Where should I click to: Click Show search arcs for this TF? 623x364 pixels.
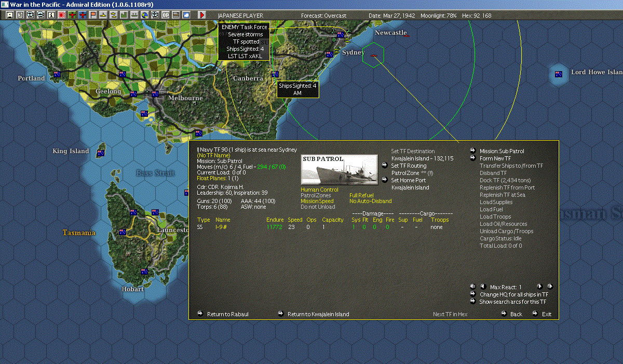[513, 302]
